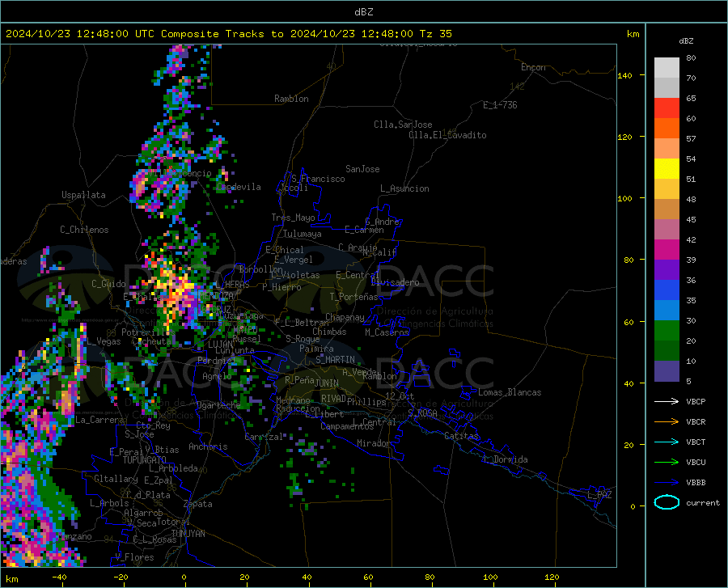Click the La_Carrera place label
Image resolution: width=728 pixels, height=588 pixels.
coord(99,420)
